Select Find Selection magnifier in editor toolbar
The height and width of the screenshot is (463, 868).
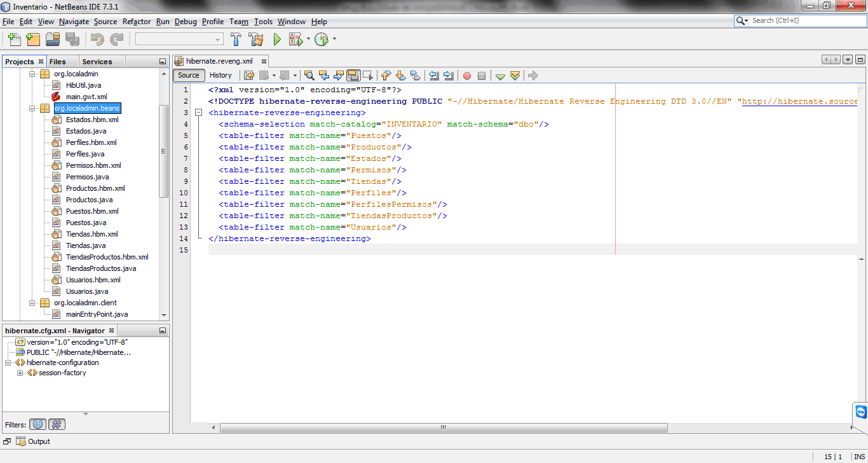309,75
